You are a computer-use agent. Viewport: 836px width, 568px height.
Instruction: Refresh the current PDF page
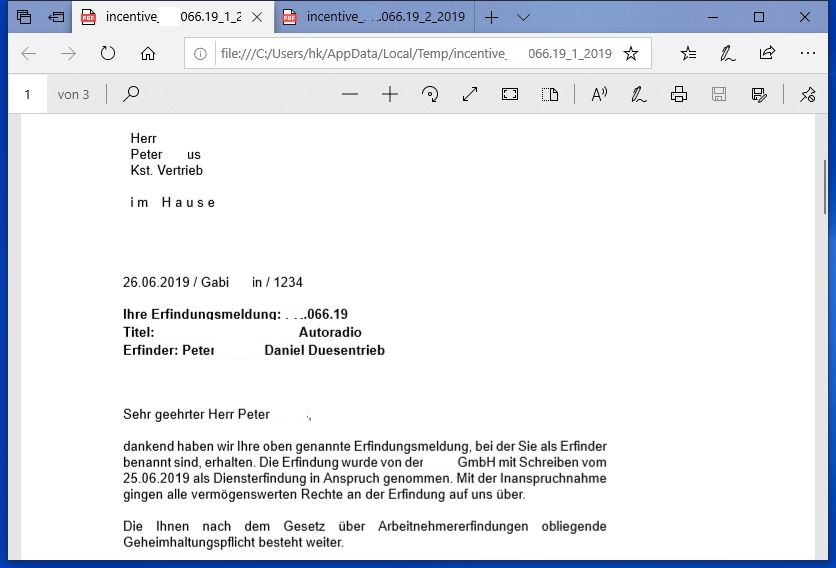click(108, 53)
